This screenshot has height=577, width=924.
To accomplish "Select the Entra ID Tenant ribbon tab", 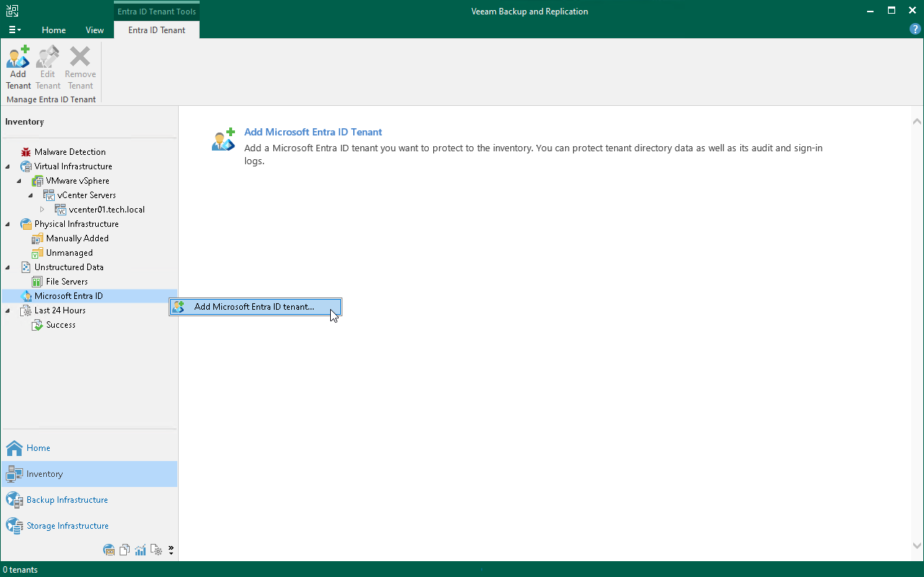I will 156,30.
